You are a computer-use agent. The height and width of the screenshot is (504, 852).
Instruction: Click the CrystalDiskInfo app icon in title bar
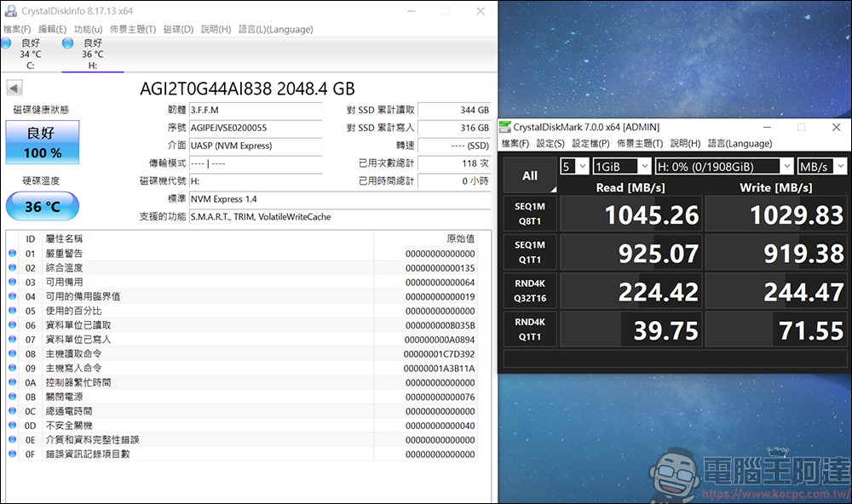click(x=10, y=11)
